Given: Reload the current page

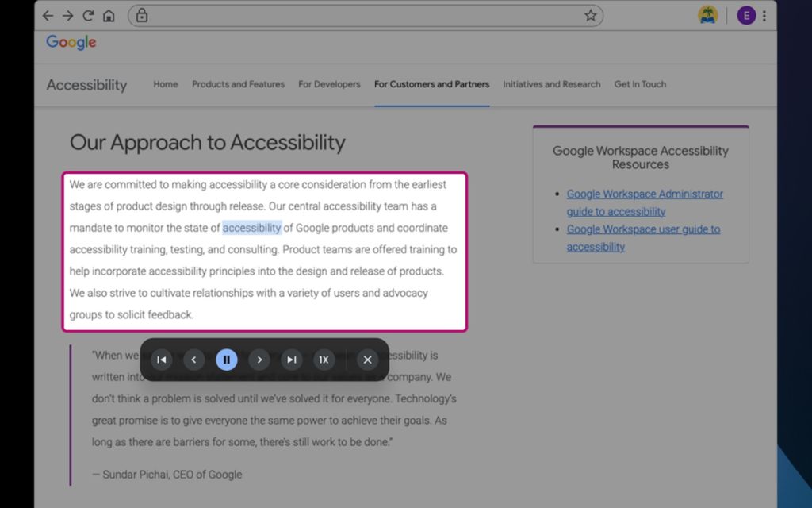Looking at the screenshot, I should click(88, 16).
